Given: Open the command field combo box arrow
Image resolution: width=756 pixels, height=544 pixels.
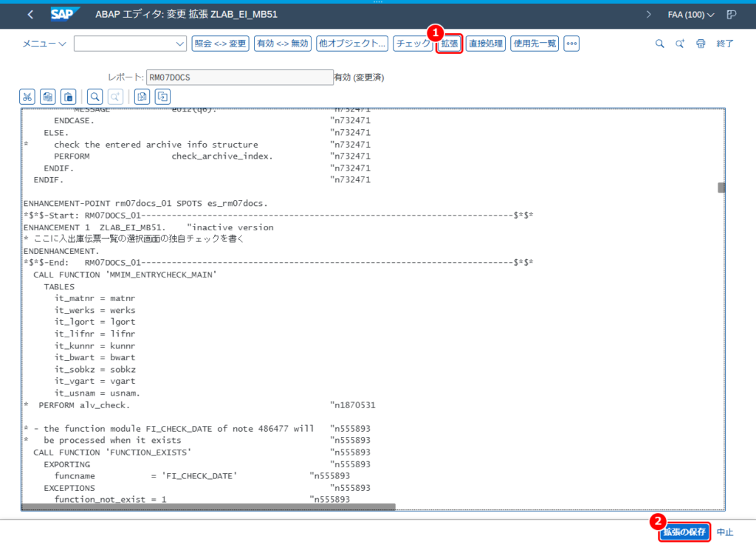Looking at the screenshot, I should 180,44.
